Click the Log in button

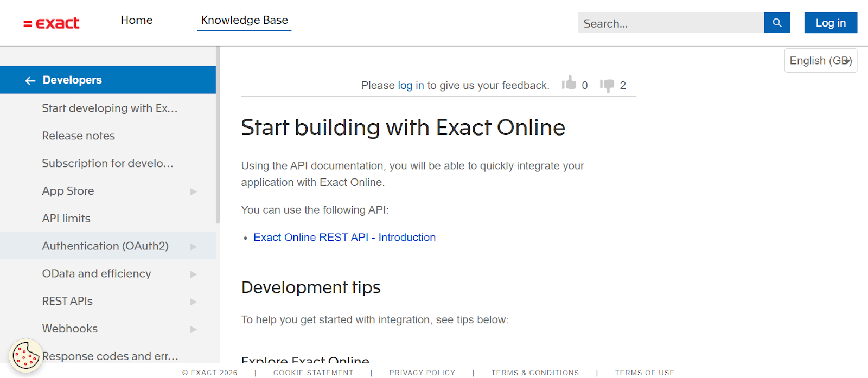831,23
